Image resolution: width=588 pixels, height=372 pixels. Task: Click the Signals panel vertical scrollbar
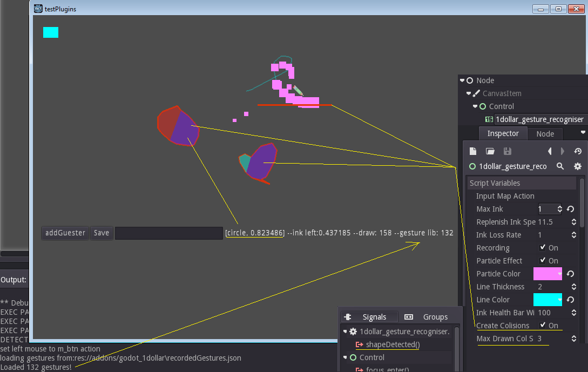[457, 349]
